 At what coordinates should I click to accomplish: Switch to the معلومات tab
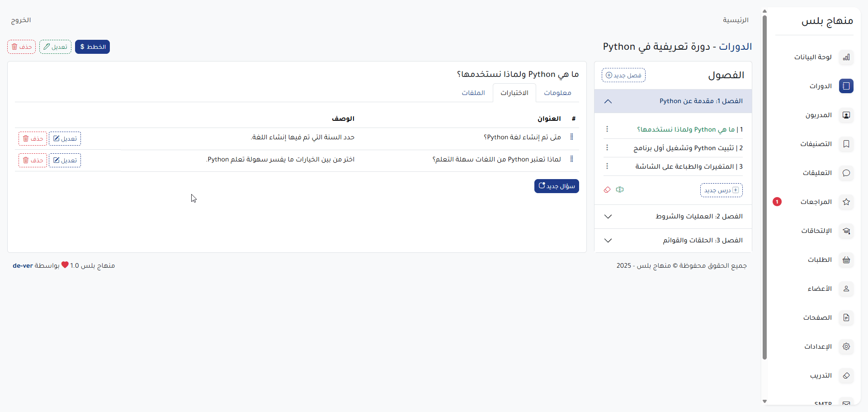pyautogui.click(x=557, y=93)
